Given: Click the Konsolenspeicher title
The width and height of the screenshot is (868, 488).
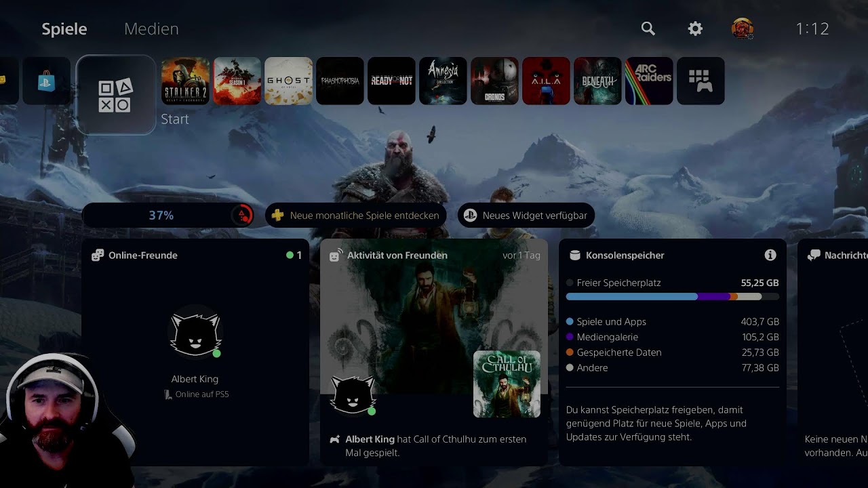Looking at the screenshot, I should click(x=625, y=256).
